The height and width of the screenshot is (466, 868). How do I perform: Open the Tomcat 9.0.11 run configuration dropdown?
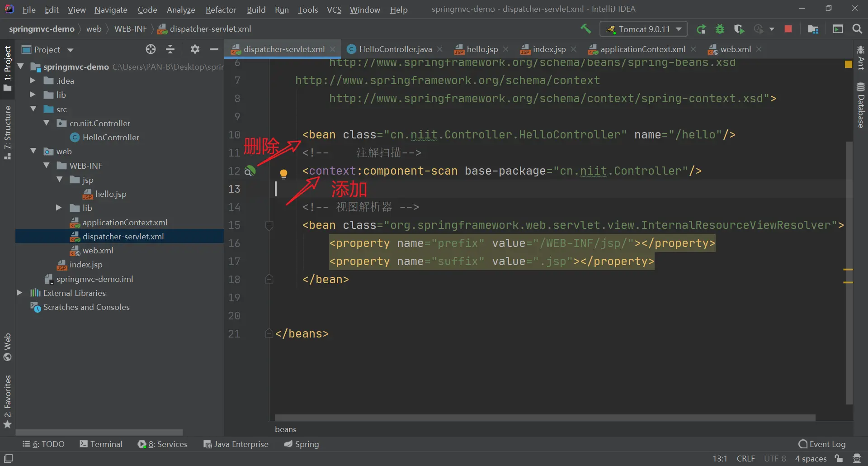(643, 29)
